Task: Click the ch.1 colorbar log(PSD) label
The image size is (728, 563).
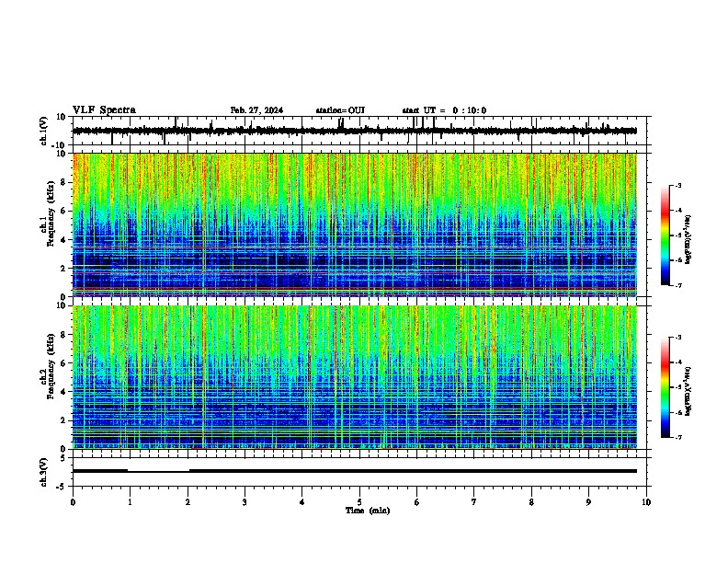Action: [688, 239]
